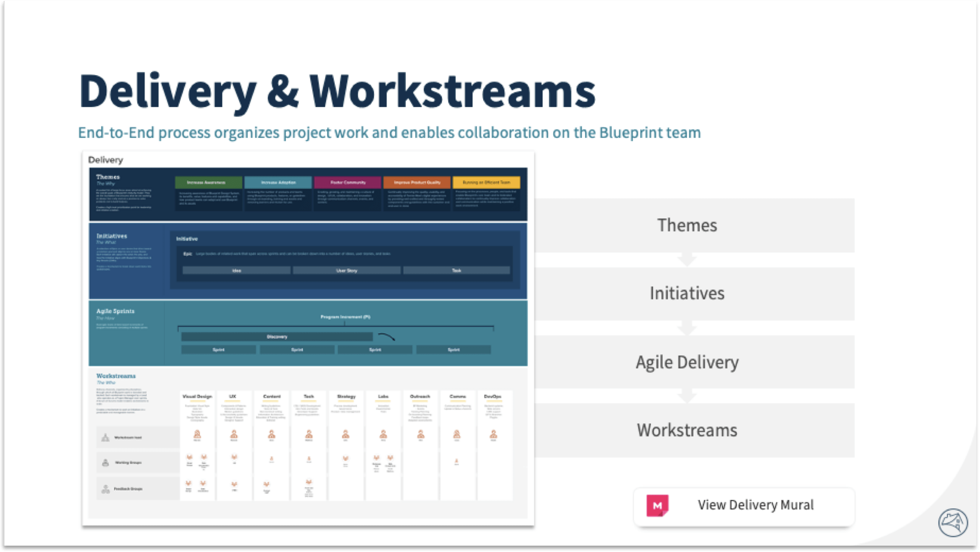The image size is (980, 552).
Task: Click the DevOps workstream lead person icon
Action: tap(493, 435)
